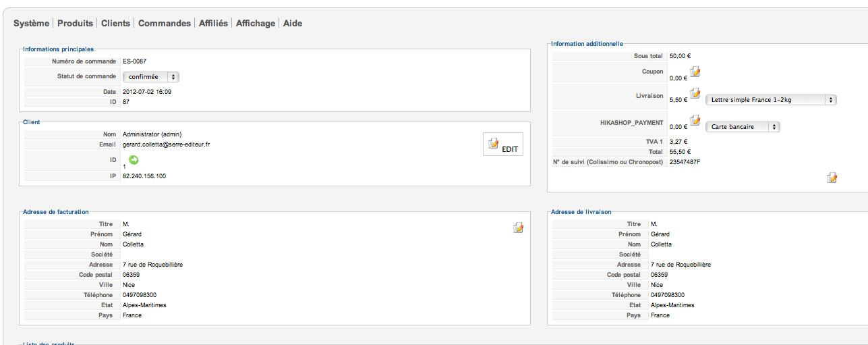Click the Coupon edit icon

click(x=695, y=72)
